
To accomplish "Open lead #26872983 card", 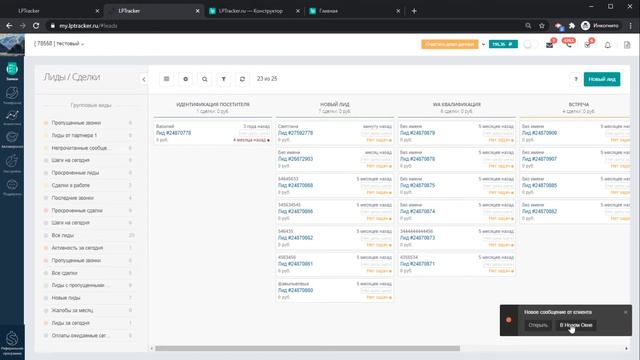I will (x=296, y=159).
